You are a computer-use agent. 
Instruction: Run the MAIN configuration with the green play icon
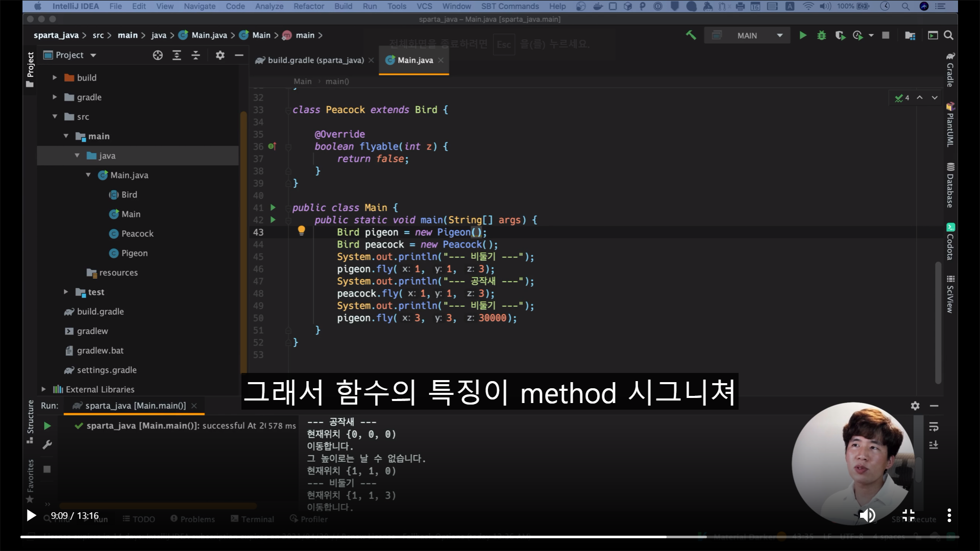(803, 35)
